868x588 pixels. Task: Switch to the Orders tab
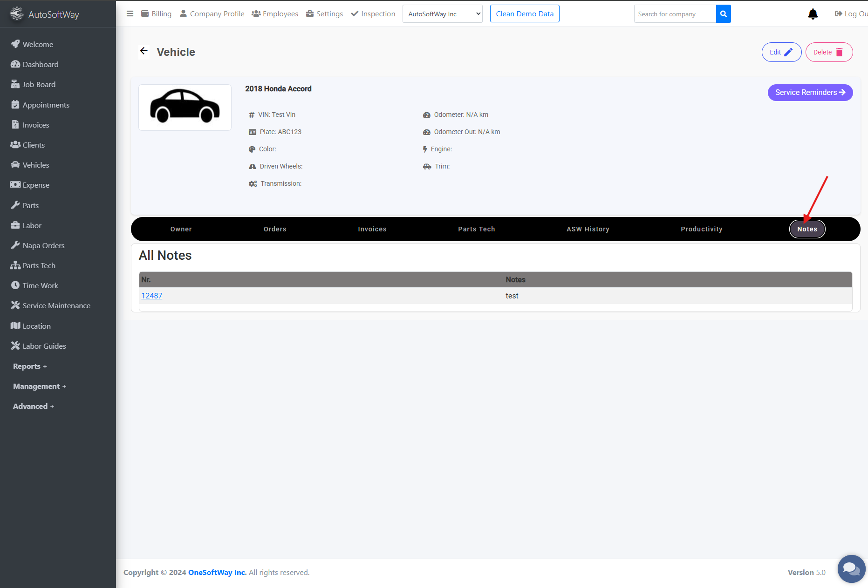point(275,229)
